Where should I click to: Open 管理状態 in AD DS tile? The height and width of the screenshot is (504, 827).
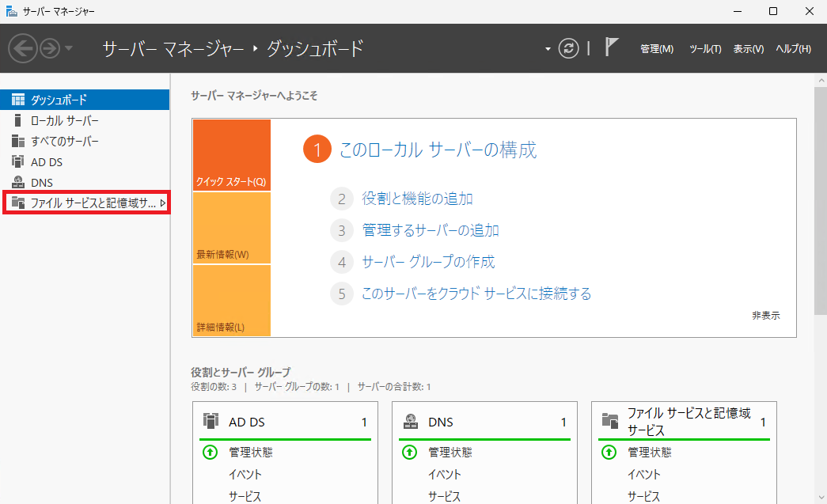(251, 453)
